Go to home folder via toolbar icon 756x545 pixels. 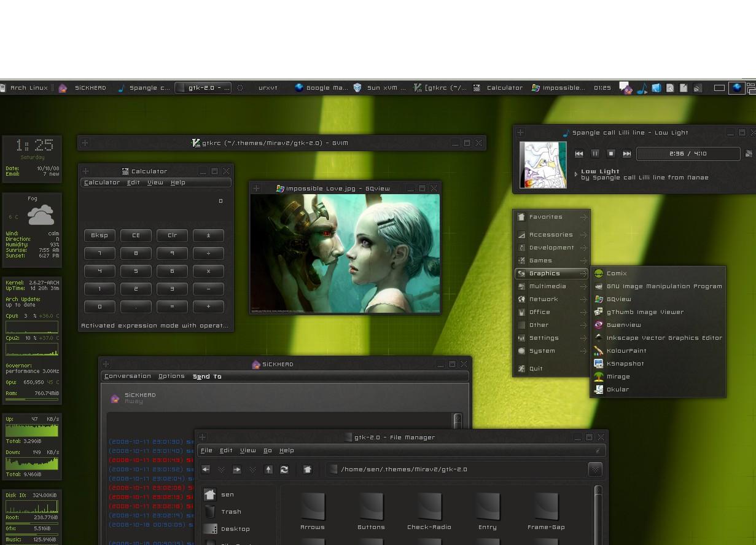pyautogui.click(x=308, y=469)
